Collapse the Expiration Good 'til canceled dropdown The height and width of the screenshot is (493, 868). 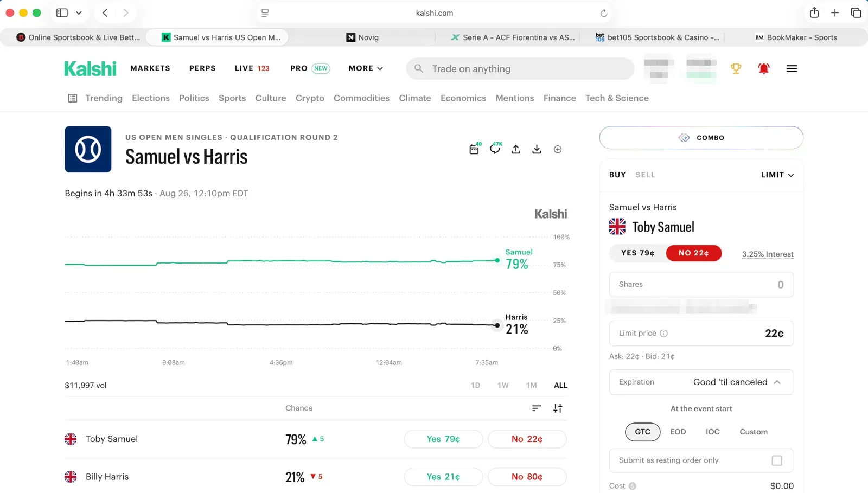[x=701, y=382]
